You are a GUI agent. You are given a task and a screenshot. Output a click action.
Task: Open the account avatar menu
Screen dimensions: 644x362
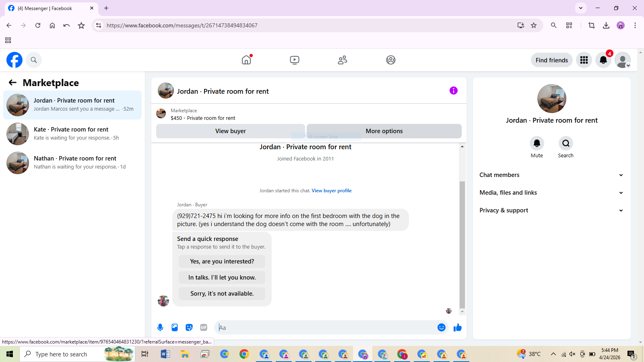pyautogui.click(x=623, y=60)
